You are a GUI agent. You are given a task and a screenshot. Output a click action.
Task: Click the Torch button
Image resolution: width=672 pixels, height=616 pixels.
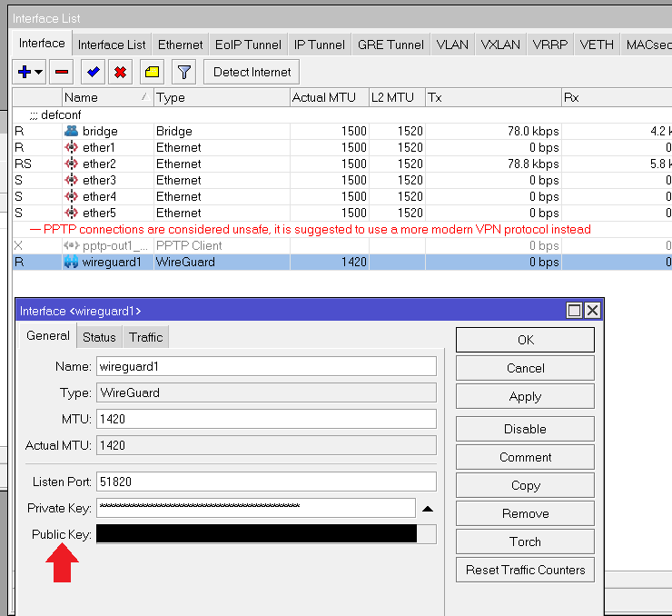pyautogui.click(x=525, y=541)
